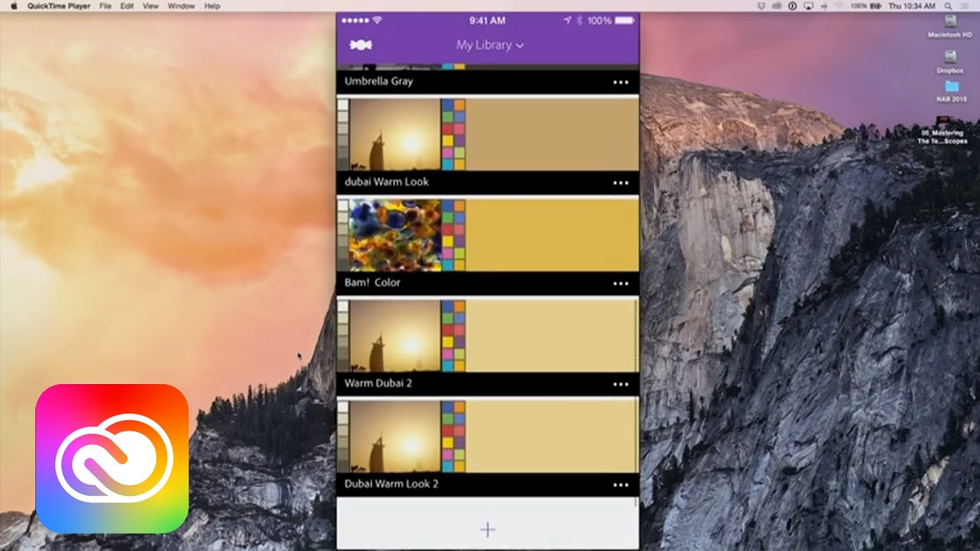The width and height of the screenshot is (980, 551).
Task: Click the Warm Dubai 2 label
Action: [x=378, y=383]
